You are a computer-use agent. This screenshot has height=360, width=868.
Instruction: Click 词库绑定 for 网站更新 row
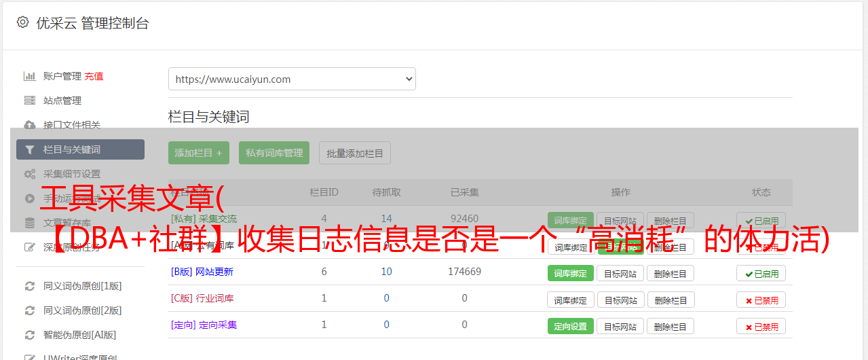pos(571,273)
